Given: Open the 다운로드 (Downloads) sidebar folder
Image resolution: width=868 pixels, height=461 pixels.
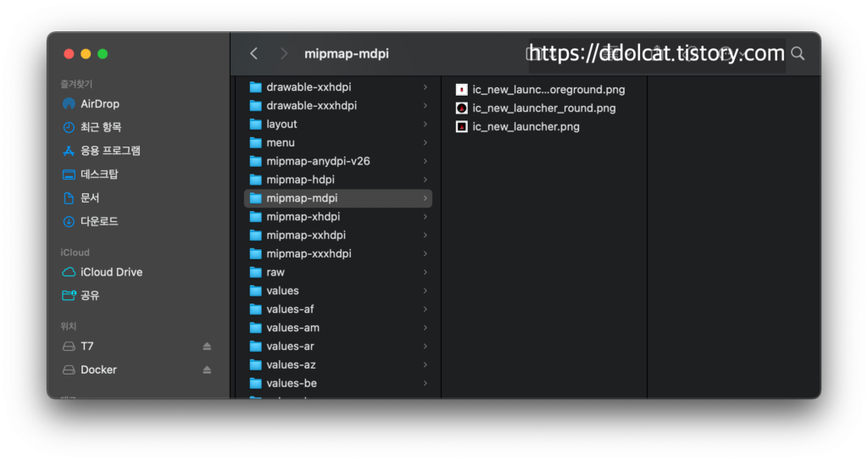Looking at the screenshot, I should [99, 221].
